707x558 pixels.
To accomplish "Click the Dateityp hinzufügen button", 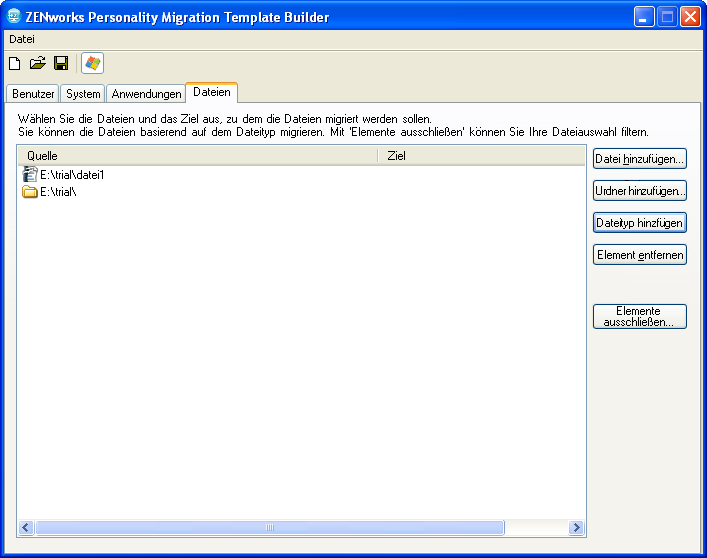I will tap(639, 223).
